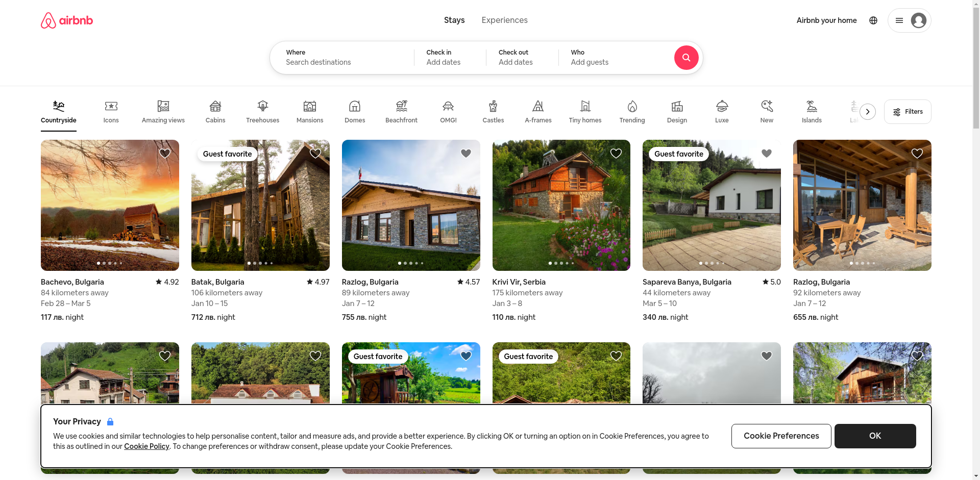
Task: Toggle heart on Krivi Vir, Serbia listing
Action: tap(616, 154)
